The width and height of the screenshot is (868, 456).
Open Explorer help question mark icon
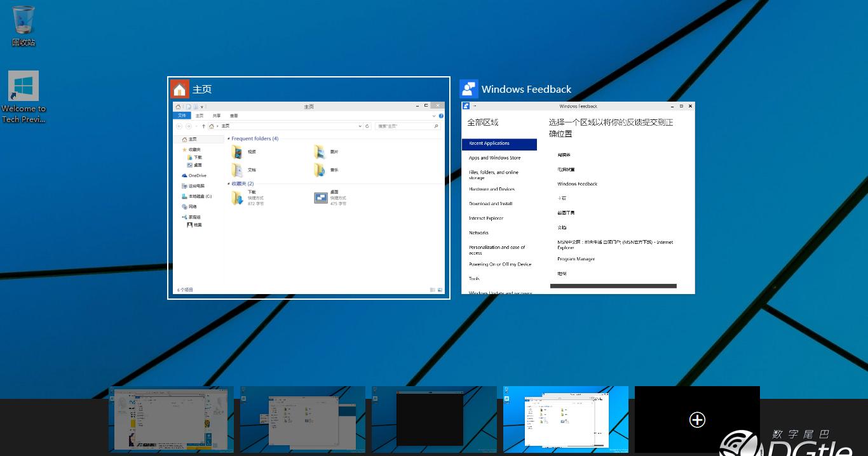[x=441, y=116]
